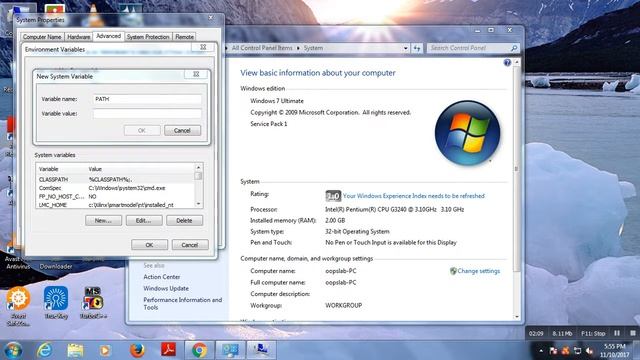The height and width of the screenshot is (360, 640).
Task: Click Edit... under System variables
Action: click(144, 220)
